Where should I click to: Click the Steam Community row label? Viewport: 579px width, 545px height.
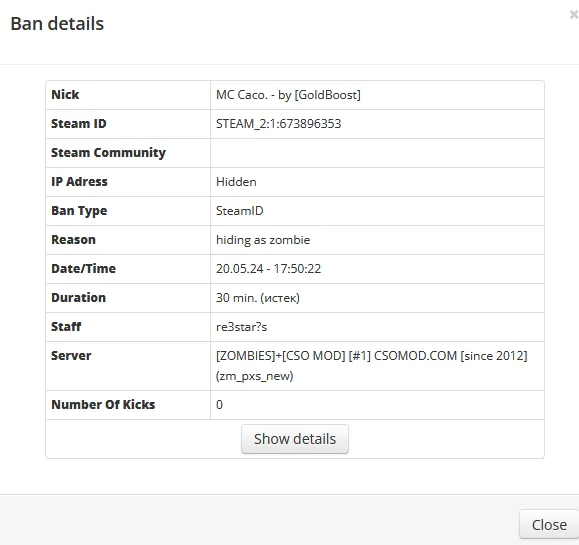[108, 153]
